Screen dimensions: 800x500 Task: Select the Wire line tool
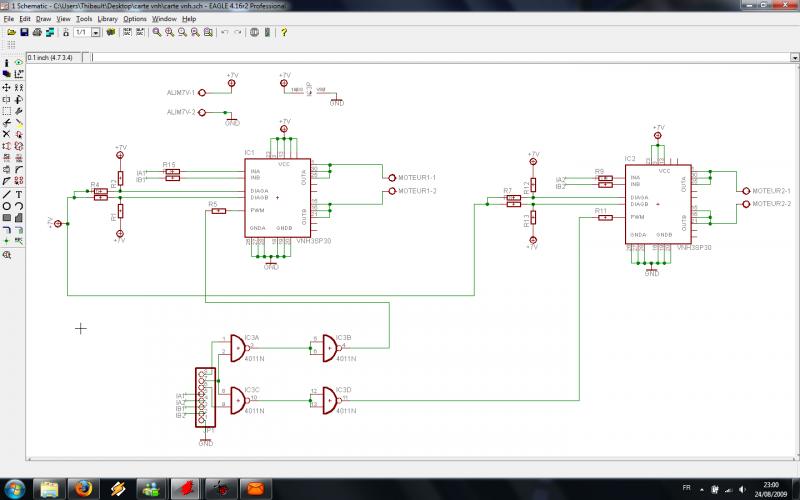[7, 194]
